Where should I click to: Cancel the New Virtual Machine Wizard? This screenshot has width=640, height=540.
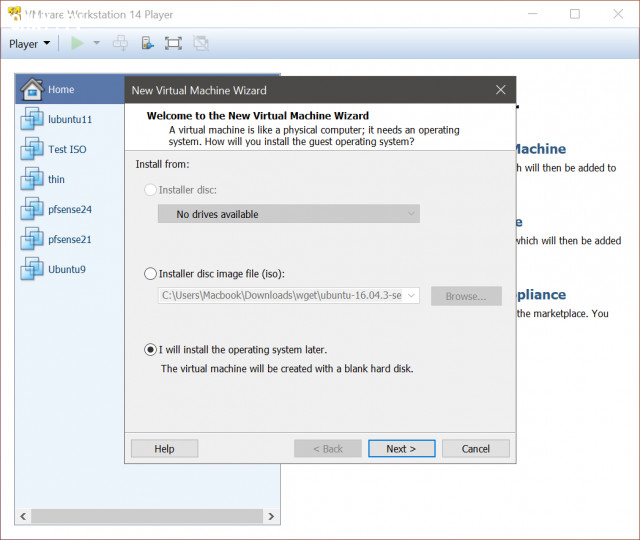pyautogui.click(x=476, y=449)
